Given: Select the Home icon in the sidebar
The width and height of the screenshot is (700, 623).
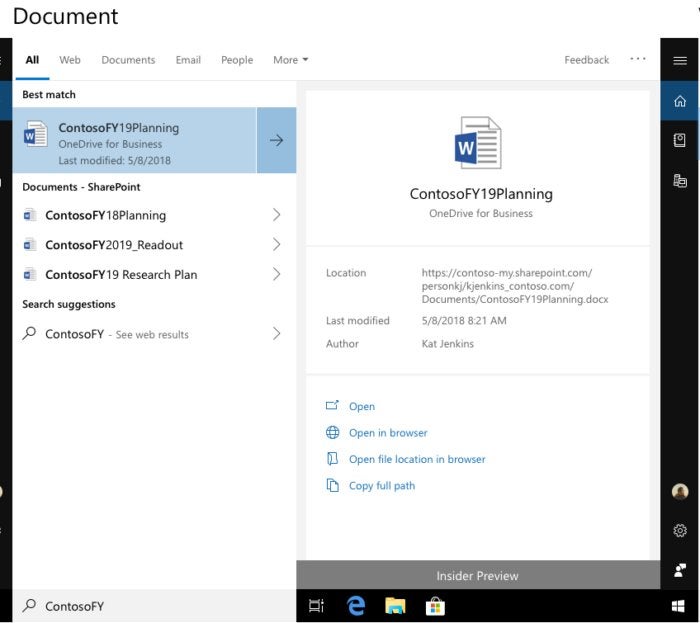Looking at the screenshot, I should [x=679, y=101].
